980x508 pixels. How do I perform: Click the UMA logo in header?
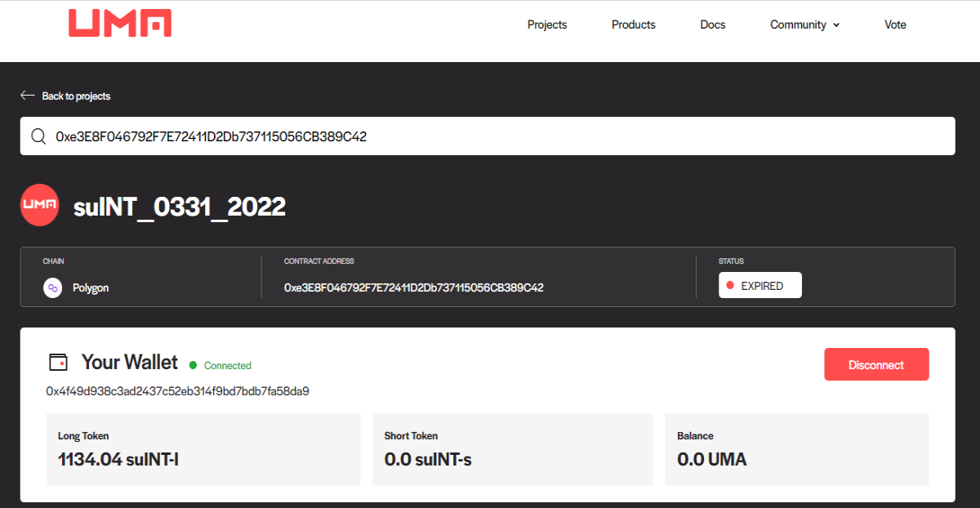click(x=120, y=23)
